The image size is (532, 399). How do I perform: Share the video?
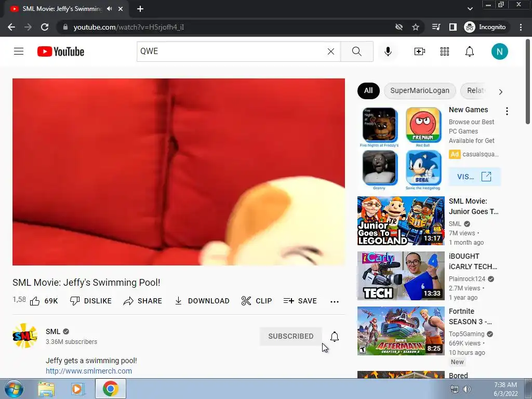[x=142, y=301]
